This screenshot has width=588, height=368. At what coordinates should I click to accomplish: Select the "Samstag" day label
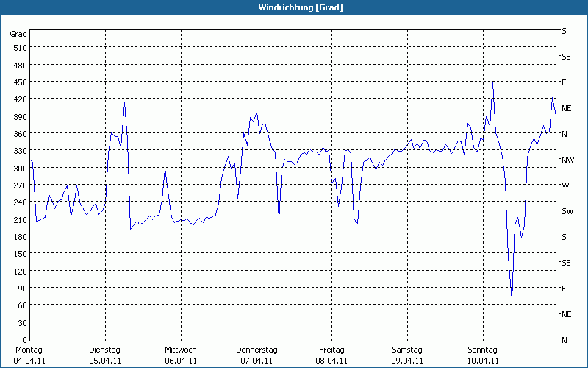(x=407, y=350)
